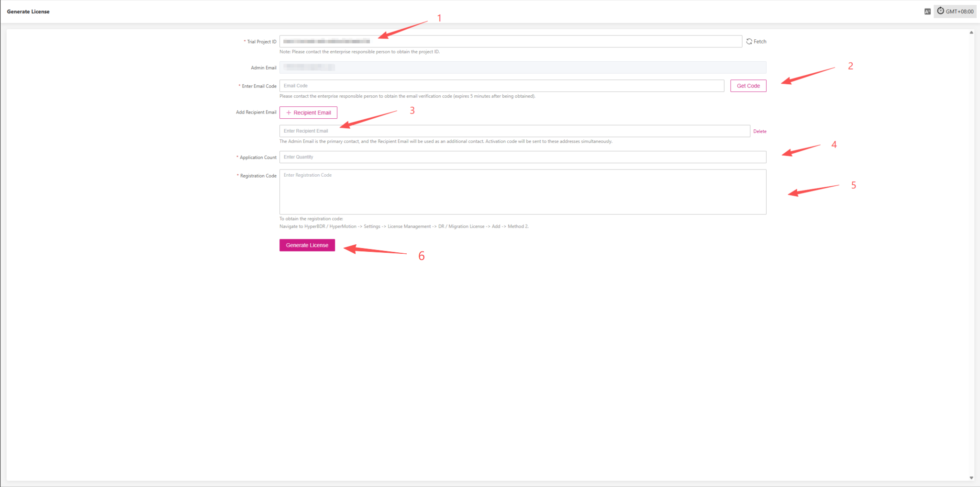
Task: Focus the Registration Code text area
Action: point(523,192)
